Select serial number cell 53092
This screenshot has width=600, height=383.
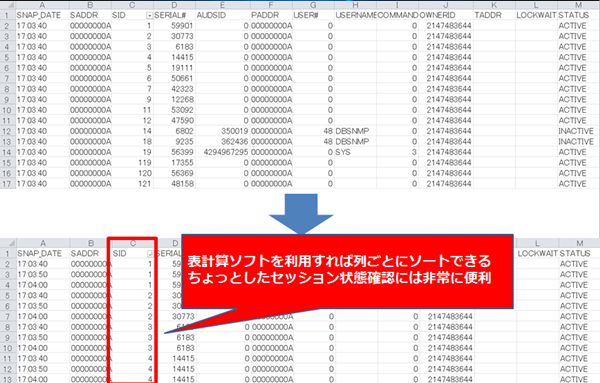point(174,110)
